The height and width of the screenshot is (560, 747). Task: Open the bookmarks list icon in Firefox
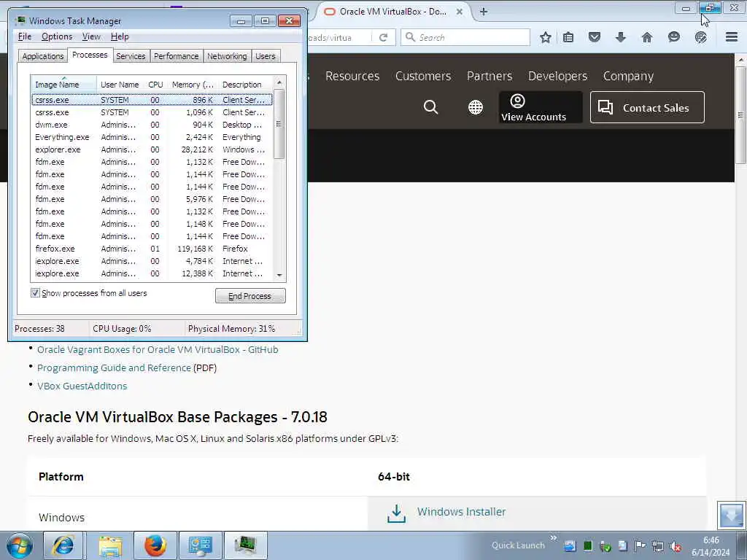pos(568,37)
